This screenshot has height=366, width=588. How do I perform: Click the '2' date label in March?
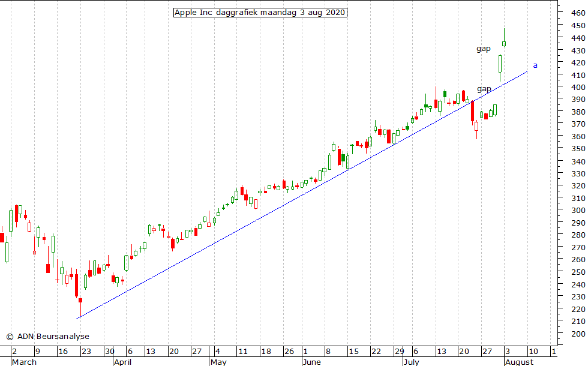tap(14, 352)
